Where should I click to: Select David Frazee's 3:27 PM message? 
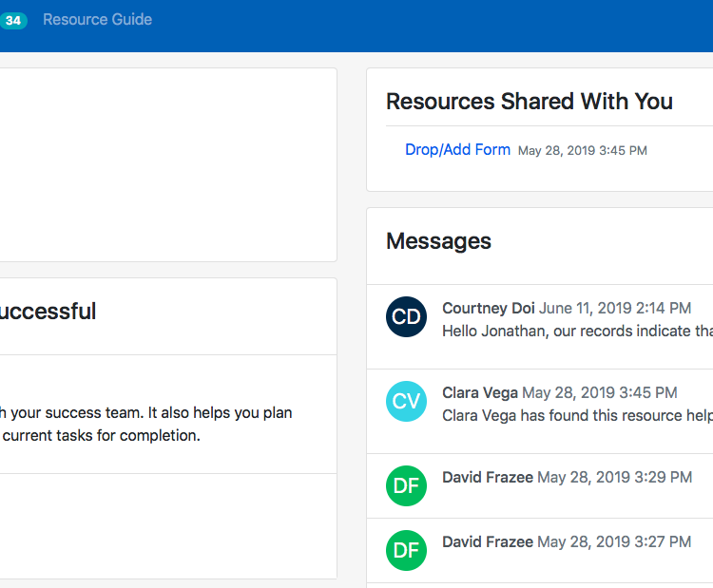point(540,550)
